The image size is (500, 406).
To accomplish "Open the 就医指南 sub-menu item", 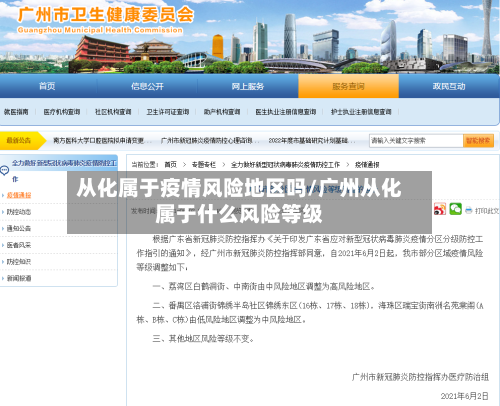I will point(16,112).
